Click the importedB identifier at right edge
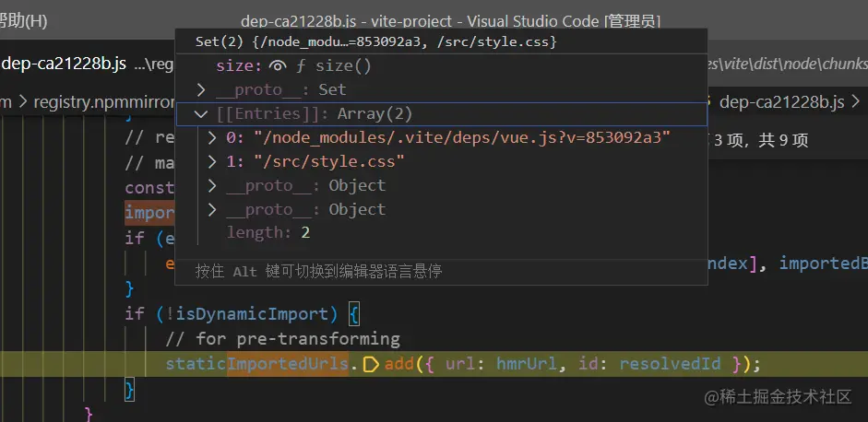Viewport: 868px width, 422px height. point(823,264)
